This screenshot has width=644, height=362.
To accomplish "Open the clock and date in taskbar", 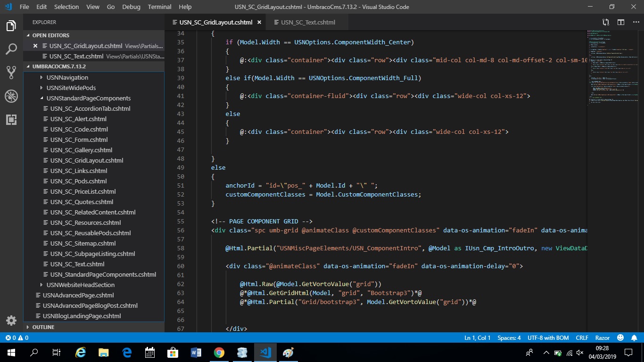I will (602, 353).
